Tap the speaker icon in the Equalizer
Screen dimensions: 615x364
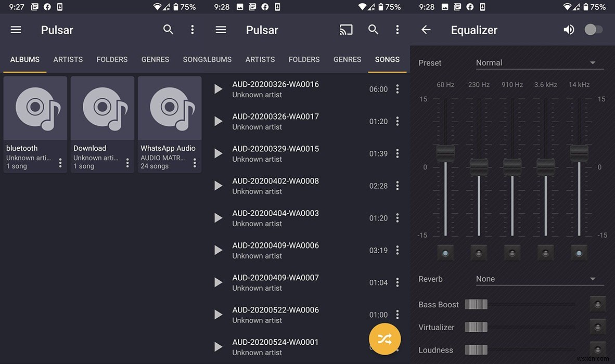pyautogui.click(x=569, y=30)
